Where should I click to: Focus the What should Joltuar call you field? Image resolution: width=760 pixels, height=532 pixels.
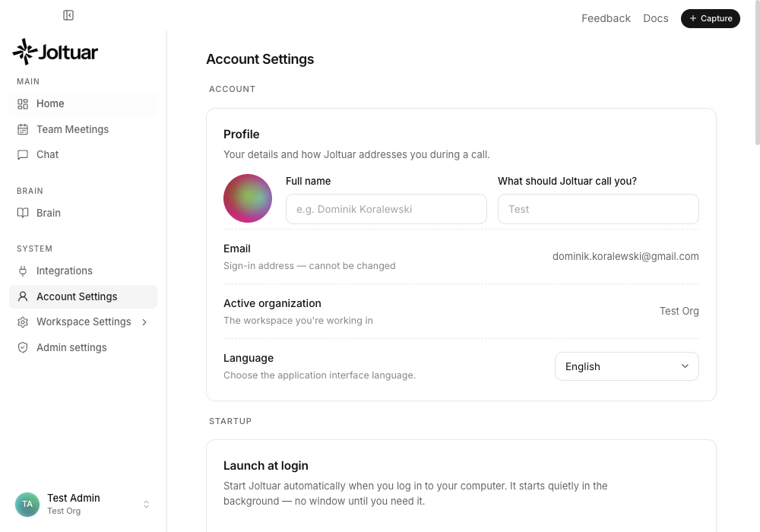coord(598,209)
